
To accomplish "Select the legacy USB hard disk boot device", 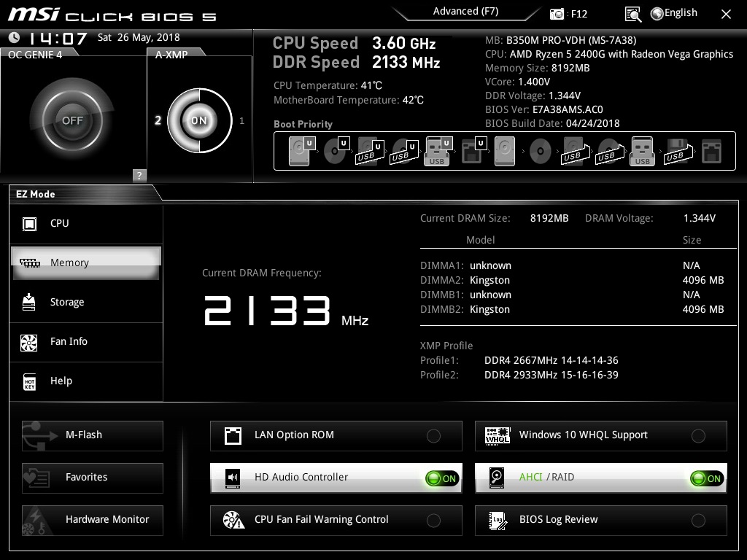I will tap(576, 152).
